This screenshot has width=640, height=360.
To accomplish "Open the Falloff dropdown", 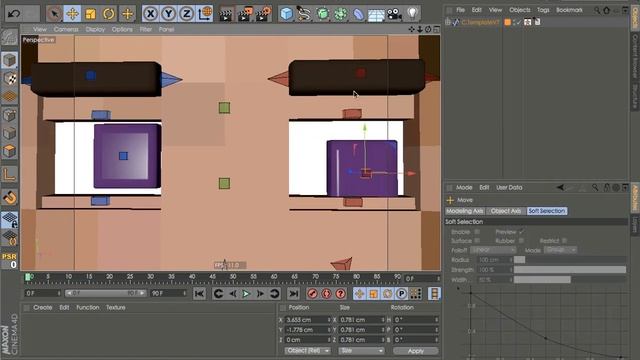I will coord(493,250).
